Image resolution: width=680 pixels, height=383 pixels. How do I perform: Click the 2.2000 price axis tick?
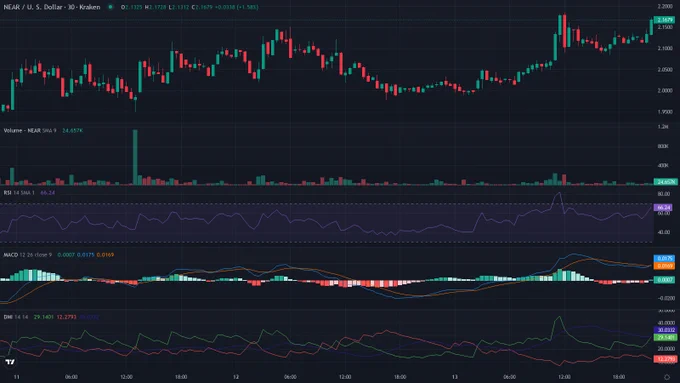point(665,7)
